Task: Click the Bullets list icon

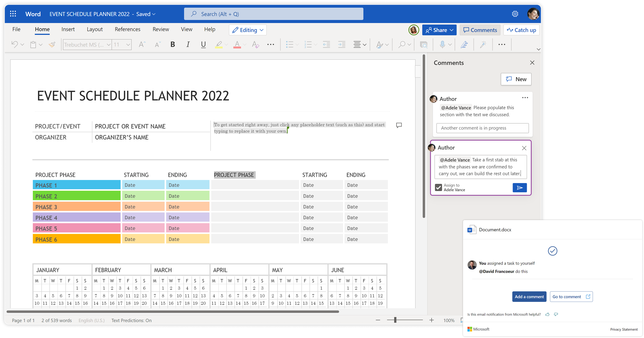Action: click(290, 45)
